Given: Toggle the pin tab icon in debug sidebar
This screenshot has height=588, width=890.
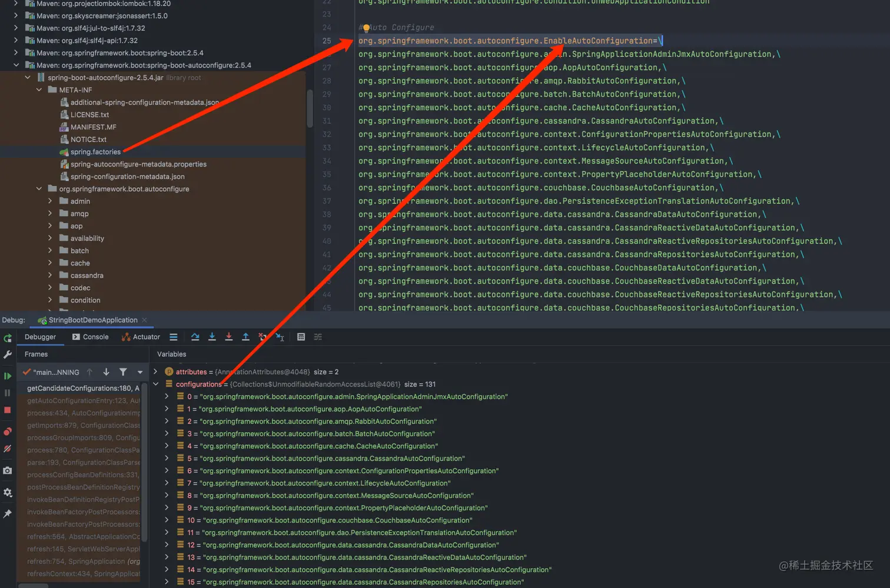Looking at the screenshot, I should [x=8, y=514].
